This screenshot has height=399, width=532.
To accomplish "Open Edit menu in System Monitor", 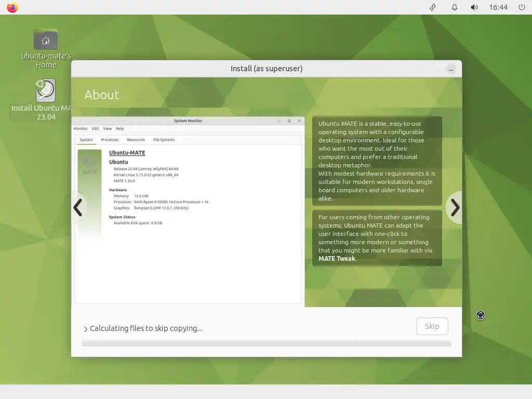I will point(96,129).
